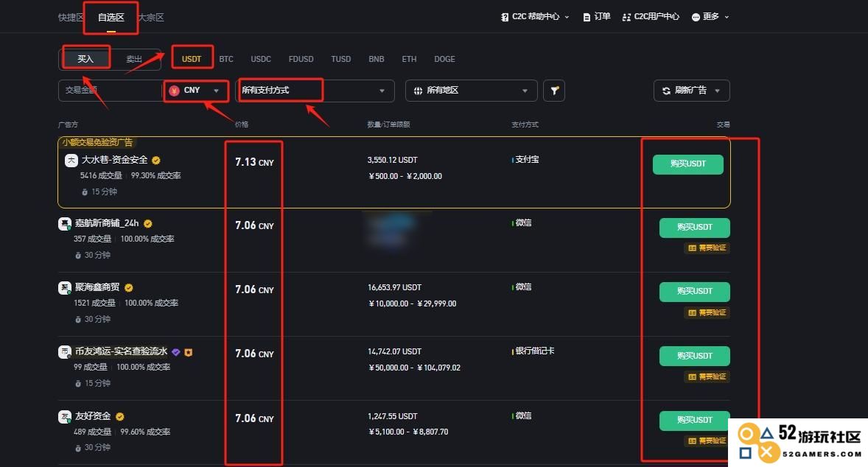Viewport: 868px width, 467px height.
Task: Click avatar of 嘉航昕商铺_24h
Action: tap(65, 223)
